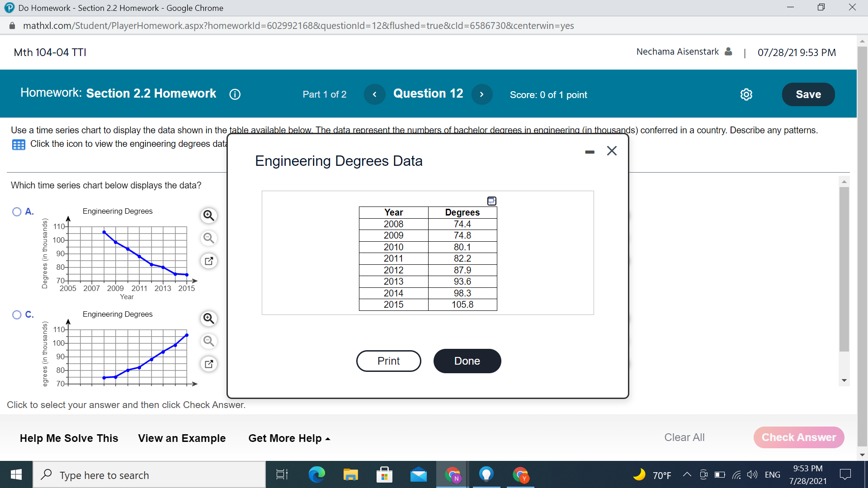Print the Engineering Degrees Data
This screenshot has height=488, width=868.
[388, 361]
